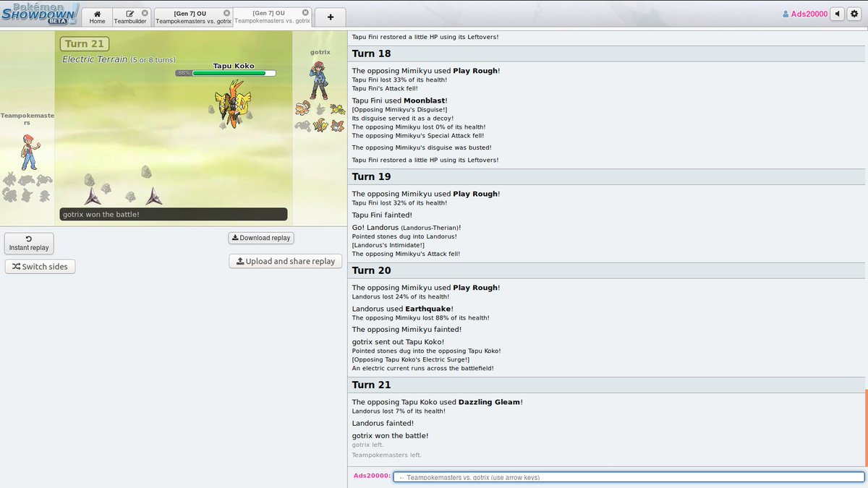Click Upload and share replay
Viewport: 868px width, 488px height.
click(x=286, y=261)
